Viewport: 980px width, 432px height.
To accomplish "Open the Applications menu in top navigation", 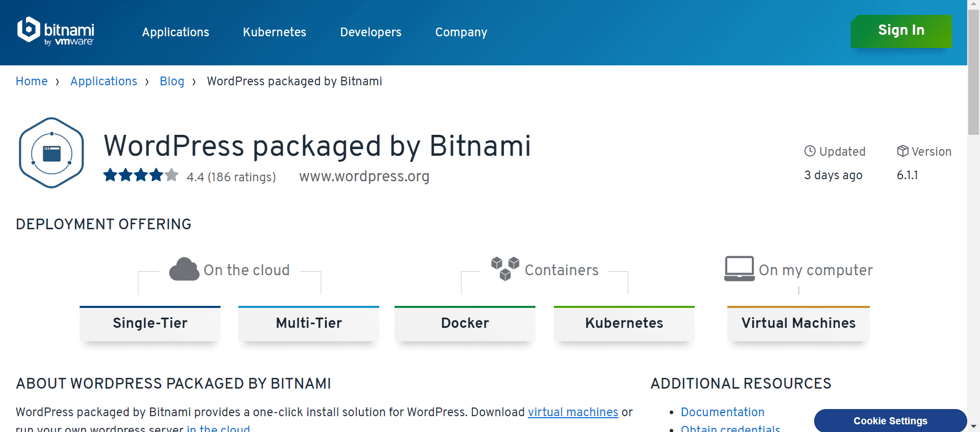I will (176, 32).
